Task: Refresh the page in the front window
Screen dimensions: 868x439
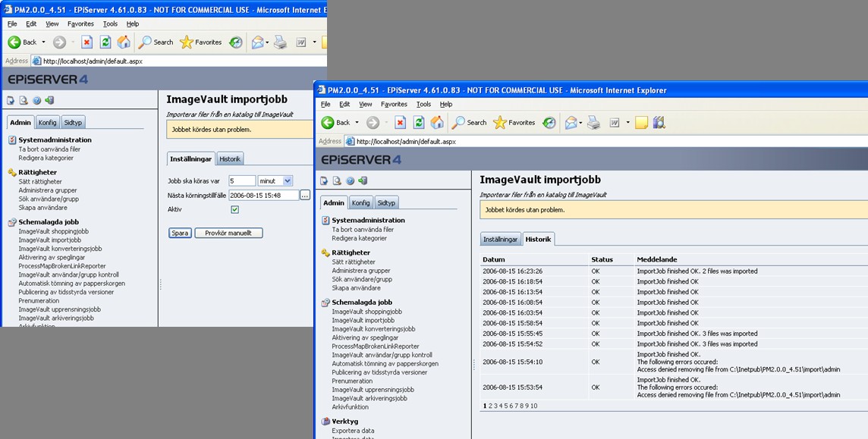Action: tap(419, 122)
